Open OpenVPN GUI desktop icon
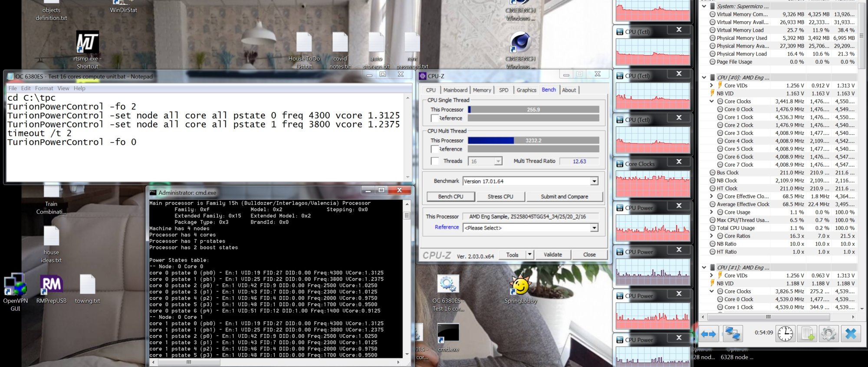This screenshot has width=868, height=367. click(15, 292)
